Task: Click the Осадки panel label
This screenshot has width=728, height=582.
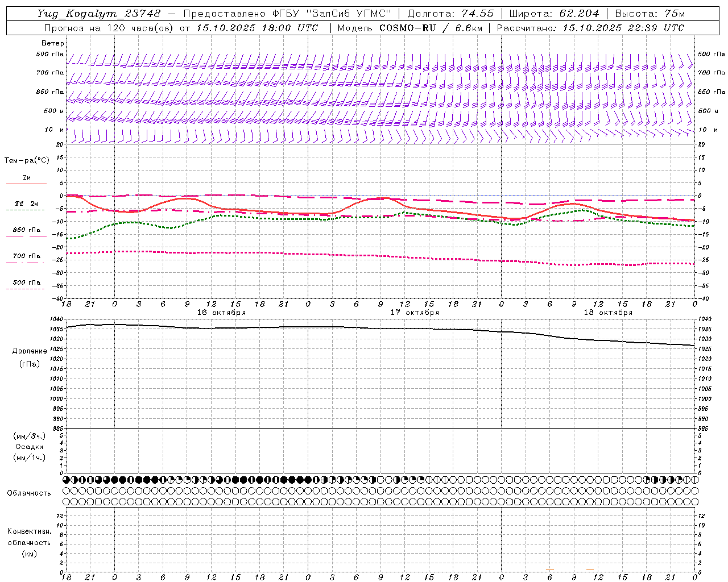Action: [30, 447]
